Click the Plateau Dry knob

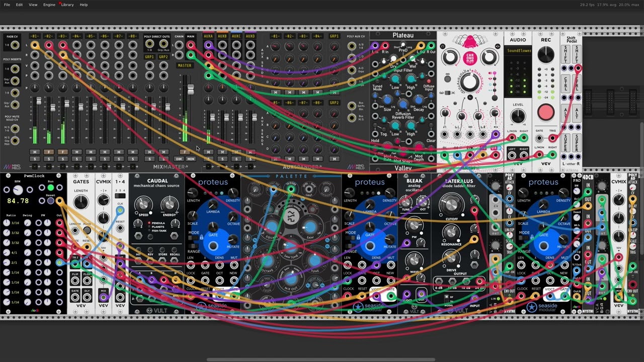tap(394, 59)
